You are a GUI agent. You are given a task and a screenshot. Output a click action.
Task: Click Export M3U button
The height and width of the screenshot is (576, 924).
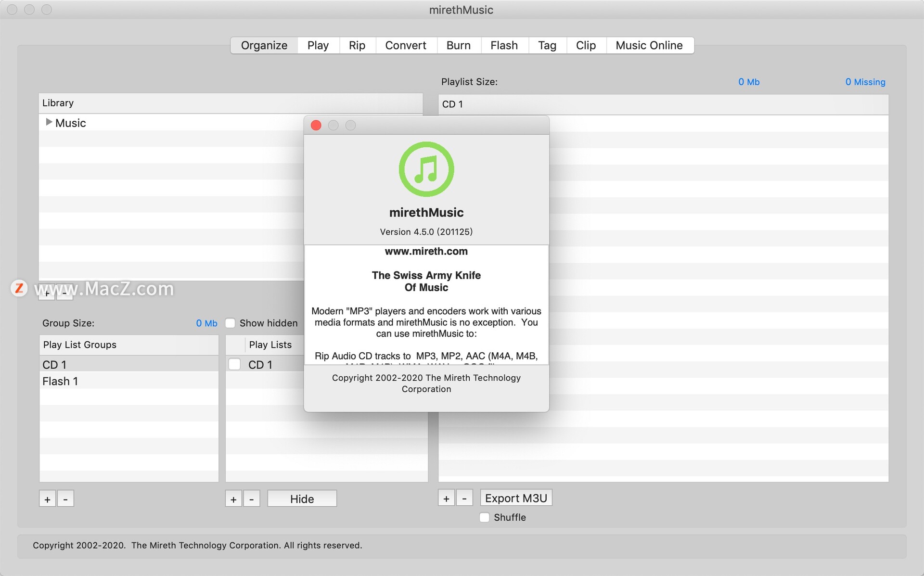(x=516, y=498)
